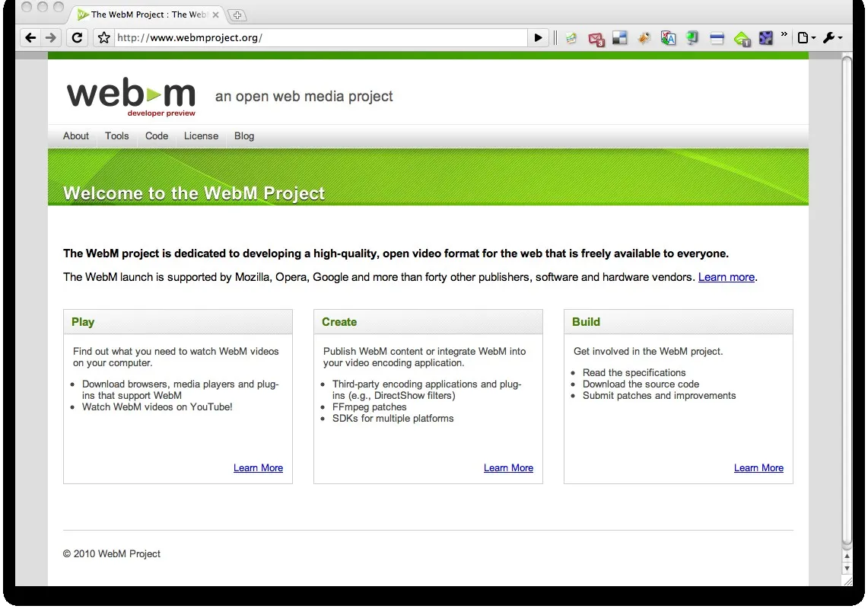
Task: Click 'Download the source code' bullet
Action: 641,384
